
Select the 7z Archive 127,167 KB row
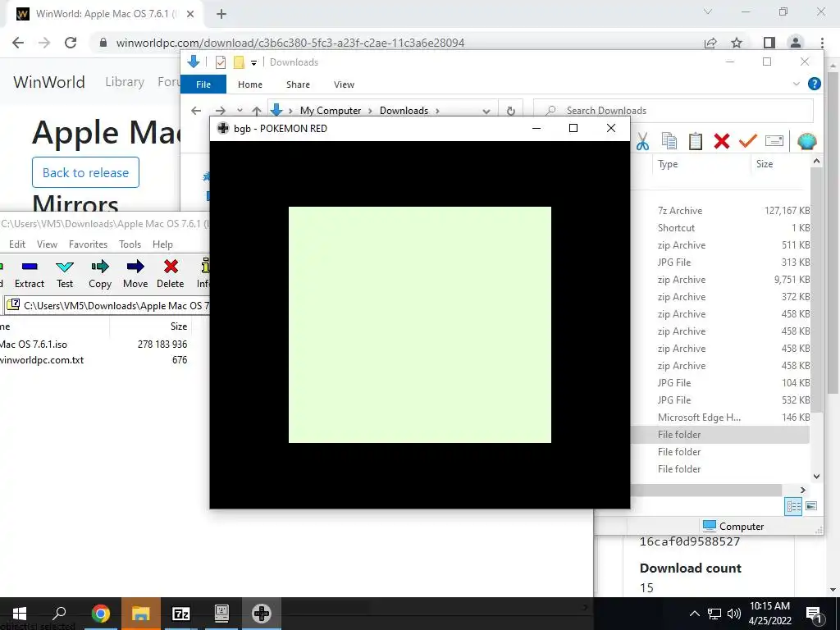click(x=720, y=211)
